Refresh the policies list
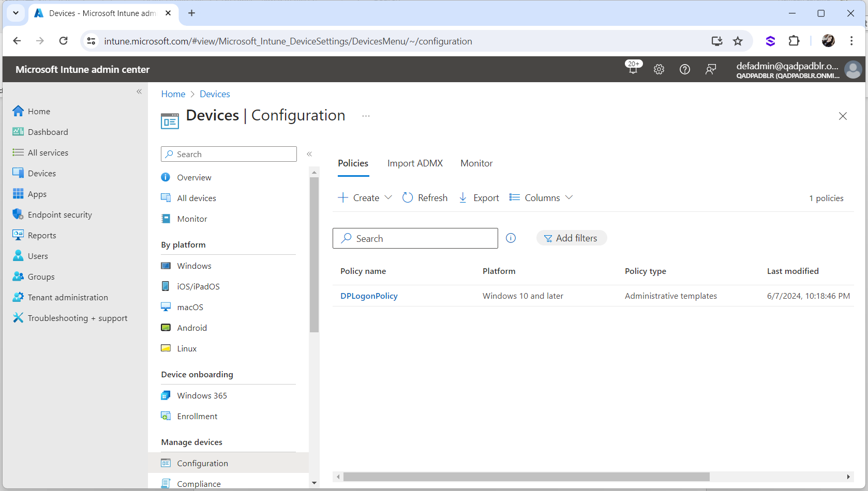This screenshot has width=868, height=491. [x=425, y=197]
